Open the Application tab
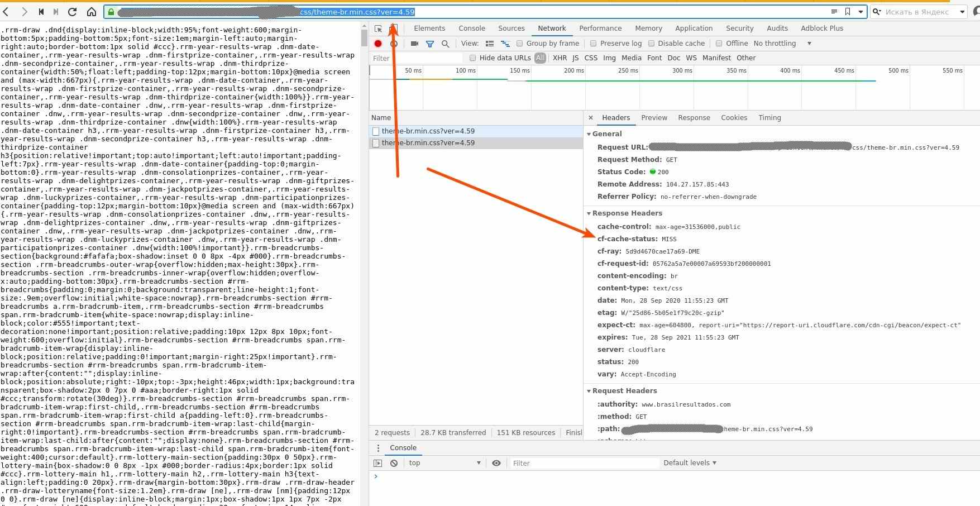Viewport: 980px width, 506px height. 694,28
